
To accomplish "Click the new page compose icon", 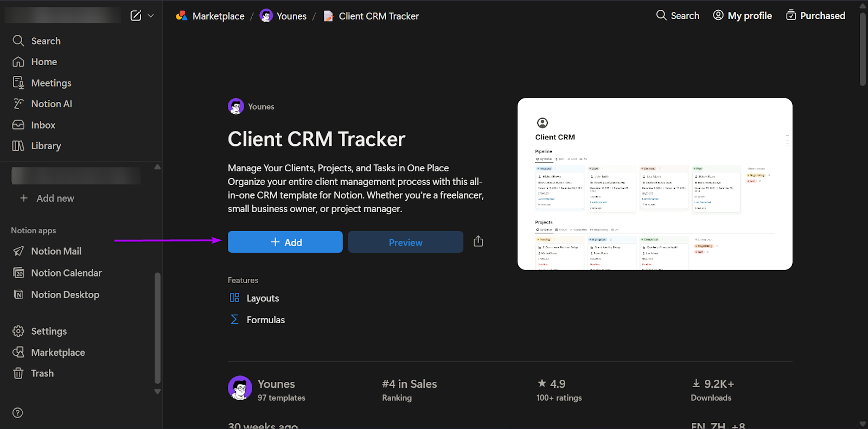I will tap(136, 16).
